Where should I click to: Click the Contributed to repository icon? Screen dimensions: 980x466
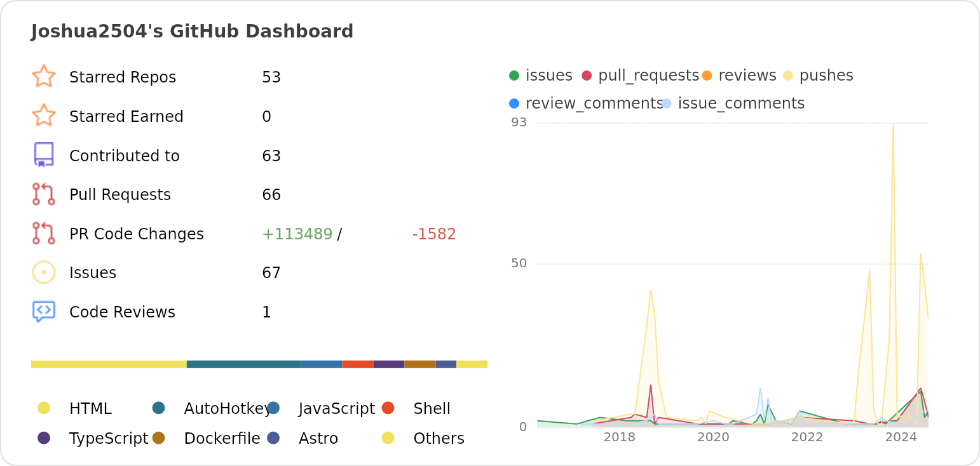[44, 155]
